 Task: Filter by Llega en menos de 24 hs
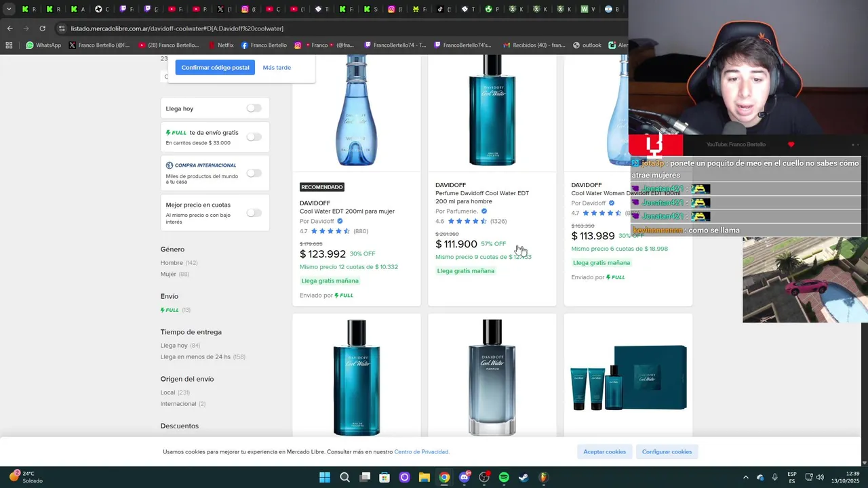203,357
